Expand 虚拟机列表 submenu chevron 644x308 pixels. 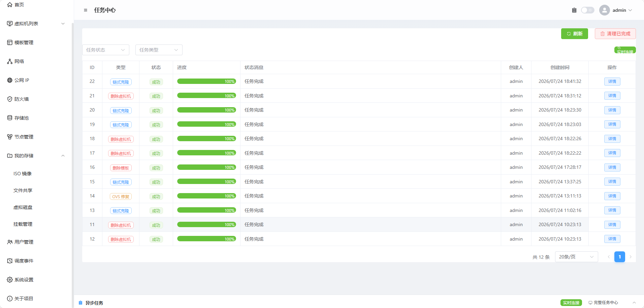point(63,24)
